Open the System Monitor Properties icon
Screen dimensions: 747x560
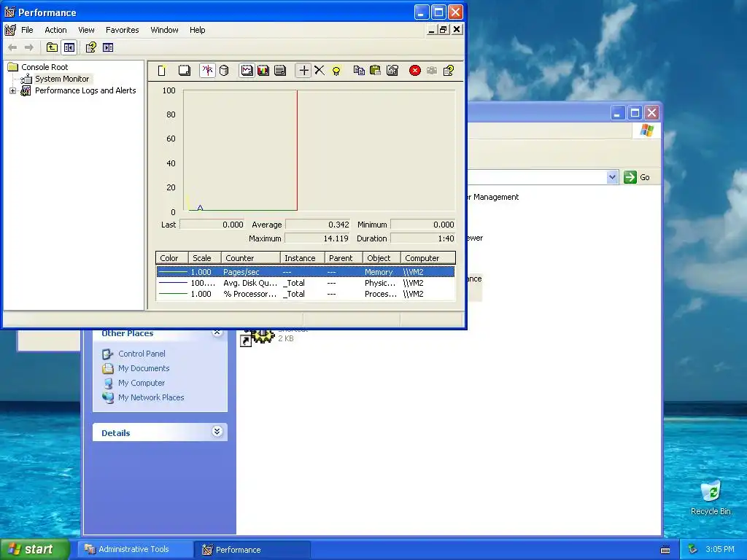coord(392,71)
